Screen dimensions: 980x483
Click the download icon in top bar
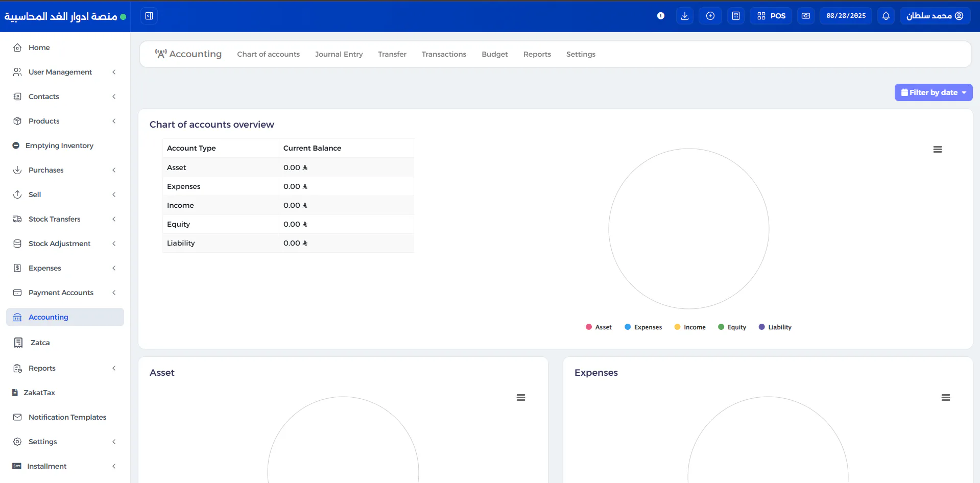685,16
